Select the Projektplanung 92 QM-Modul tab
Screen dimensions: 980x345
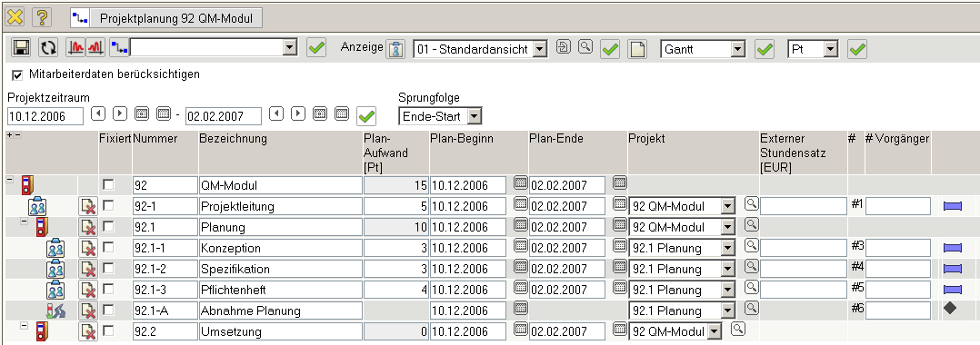pos(166,18)
